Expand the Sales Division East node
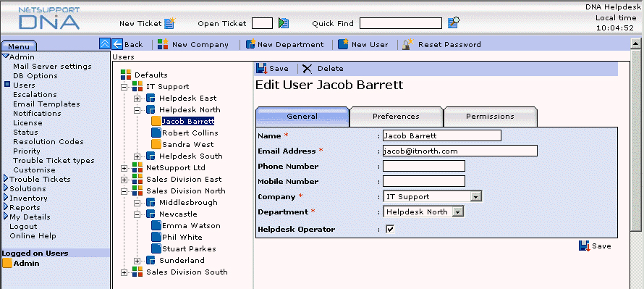 pyautogui.click(x=124, y=180)
